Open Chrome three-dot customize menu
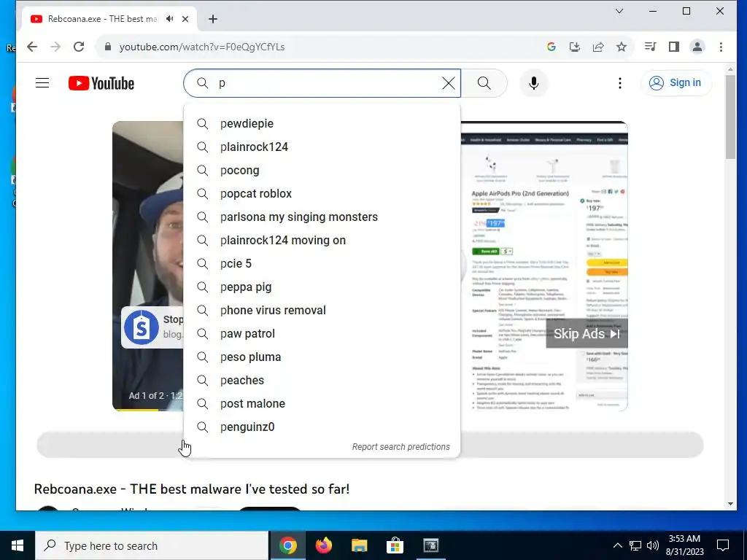747x560 pixels. coord(721,47)
